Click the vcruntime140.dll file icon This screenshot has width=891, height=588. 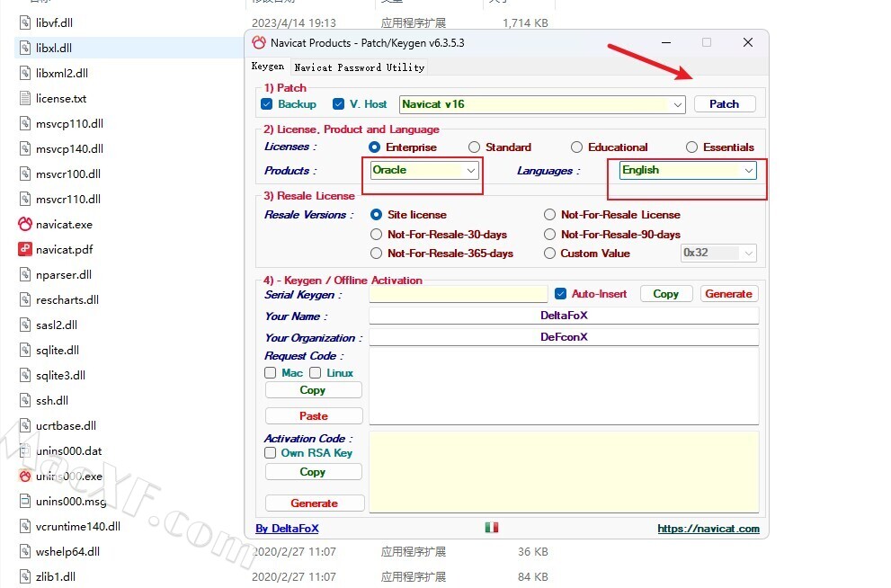pos(25,526)
